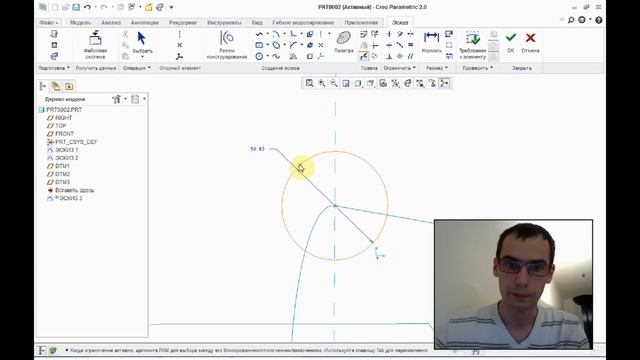Image resolution: width=640 pixels, height=360 pixels.
Task: Select the fillet sketch tool
Action: (293, 34)
